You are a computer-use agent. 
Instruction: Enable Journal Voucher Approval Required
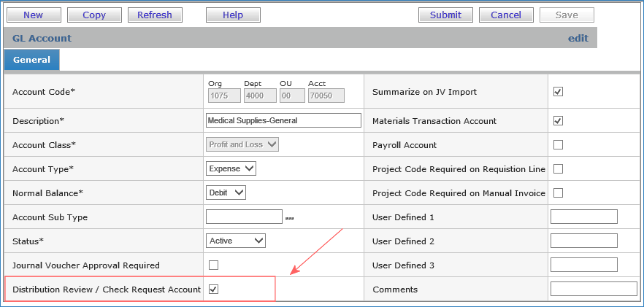(x=213, y=265)
